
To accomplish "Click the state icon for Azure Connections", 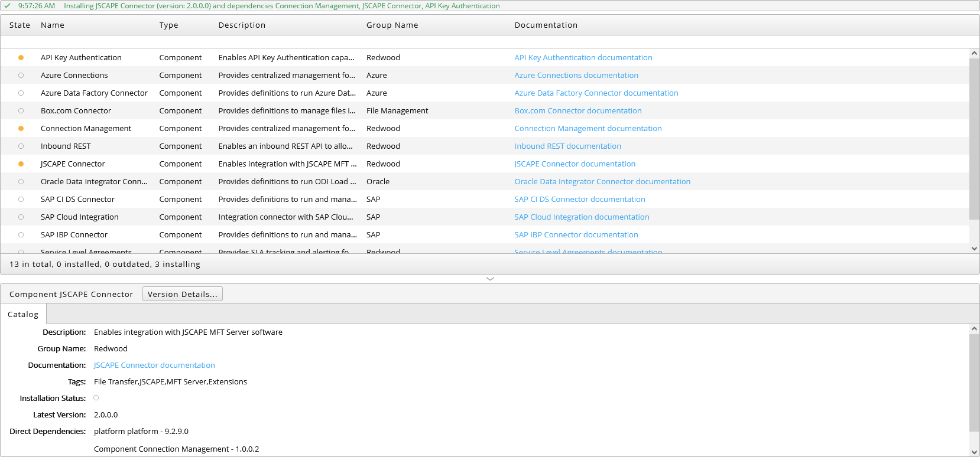I will (x=21, y=76).
